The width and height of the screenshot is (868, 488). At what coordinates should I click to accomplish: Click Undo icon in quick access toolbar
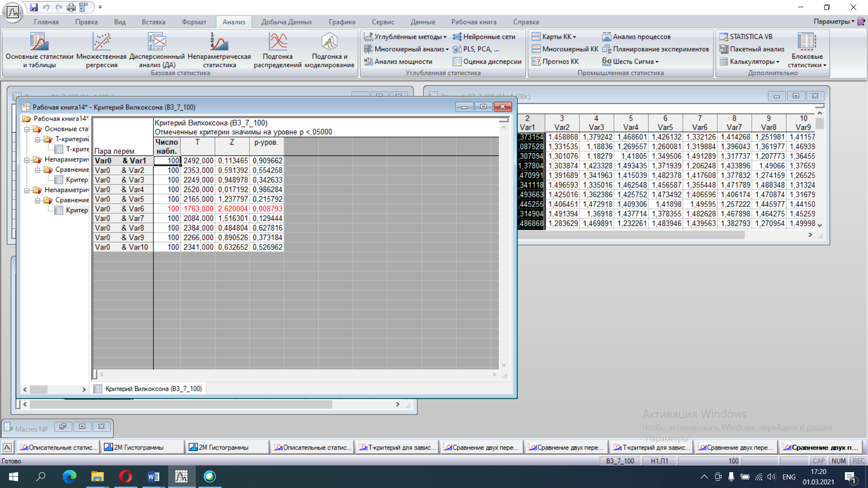(46, 7)
